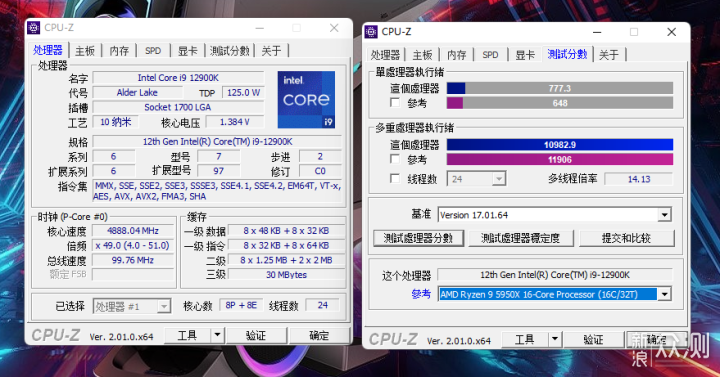The width and height of the screenshot is (720, 377).
Task: Open 内存 tab in right CPU-Z window
Action: click(456, 55)
